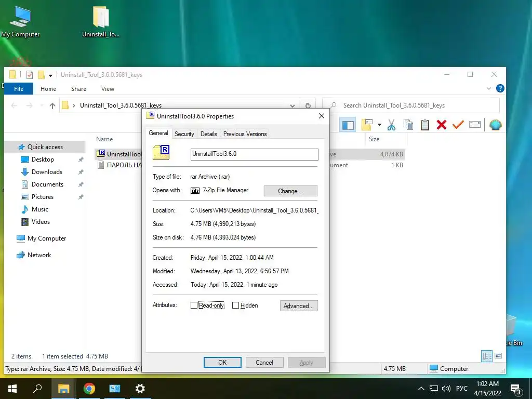This screenshot has height=399, width=532.
Task: Click the Up arrow navigation button
Action: (x=52, y=106)
